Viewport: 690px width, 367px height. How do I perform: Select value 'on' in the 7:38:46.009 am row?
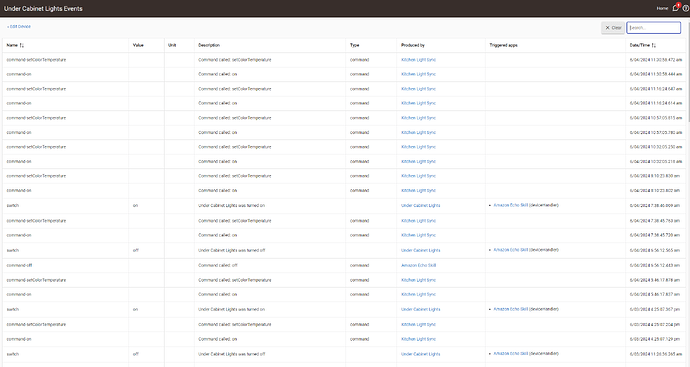pos(135,206)
